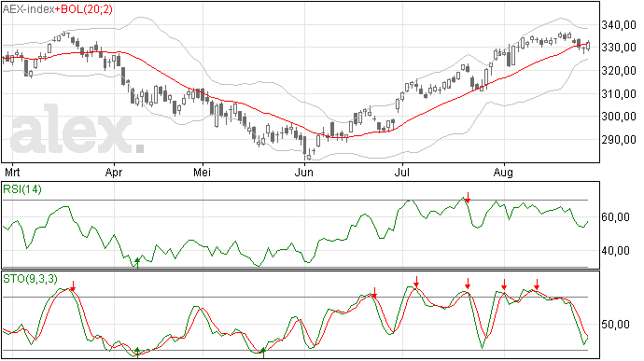This screenshot has width=644, height=361.
Task: Click the green buy arrow on RSI panel
Action: point(137,263)
